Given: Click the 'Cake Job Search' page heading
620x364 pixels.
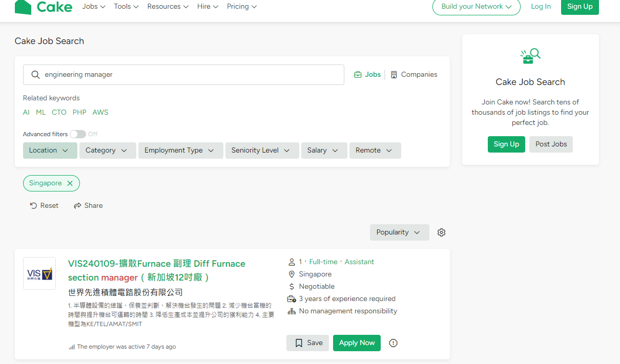Looking at the screenshot, I should click(x=49, y=41).
